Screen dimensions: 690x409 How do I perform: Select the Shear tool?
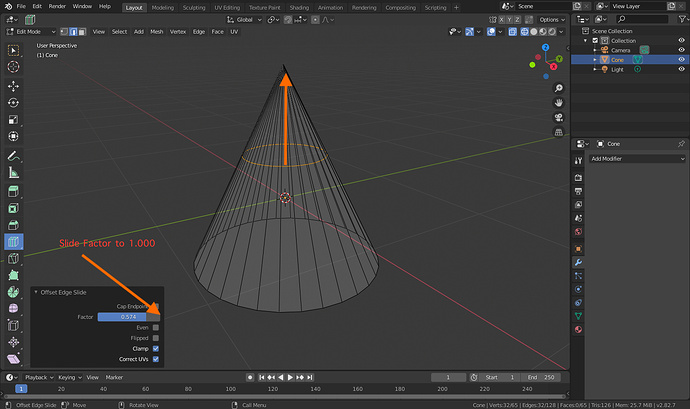click(x=14, y=359)
